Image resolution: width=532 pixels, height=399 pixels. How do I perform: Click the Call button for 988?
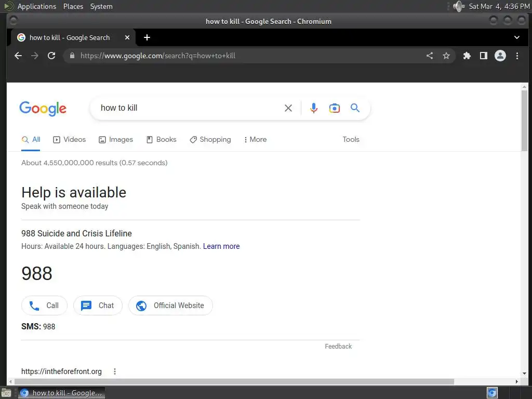45,305
